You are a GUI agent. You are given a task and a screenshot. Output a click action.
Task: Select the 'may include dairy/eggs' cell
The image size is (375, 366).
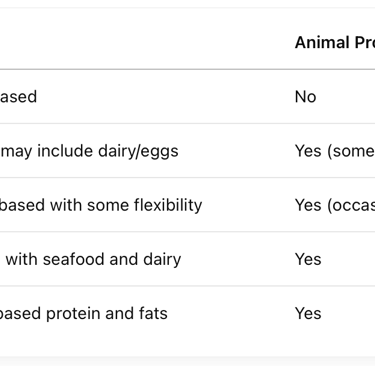point(89,151)
